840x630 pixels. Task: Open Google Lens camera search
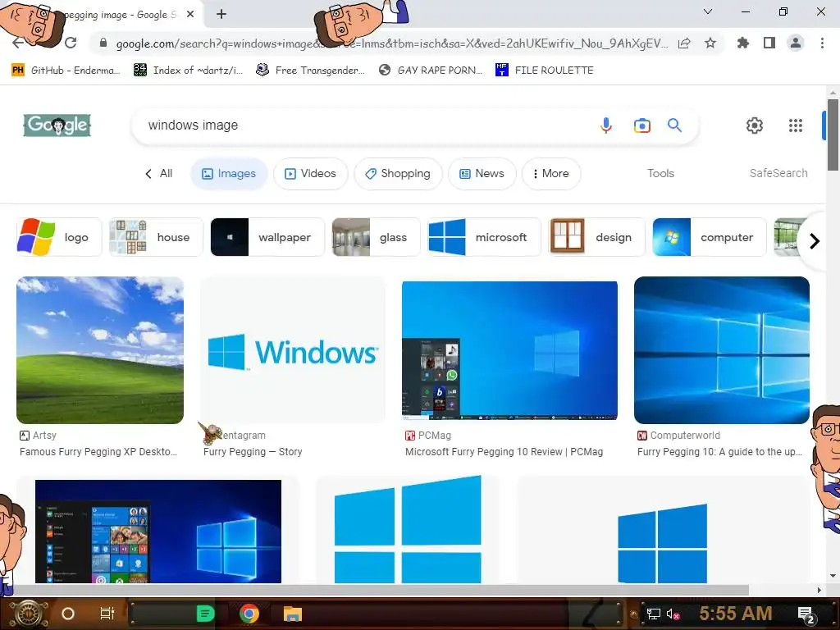(641, 126)
